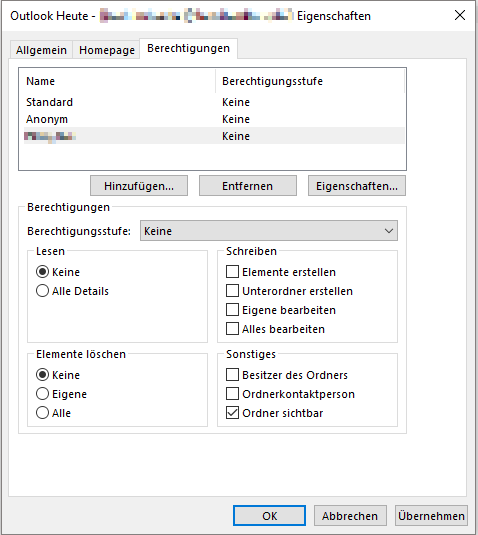Click the Name column header

click(x=117, y=81)
